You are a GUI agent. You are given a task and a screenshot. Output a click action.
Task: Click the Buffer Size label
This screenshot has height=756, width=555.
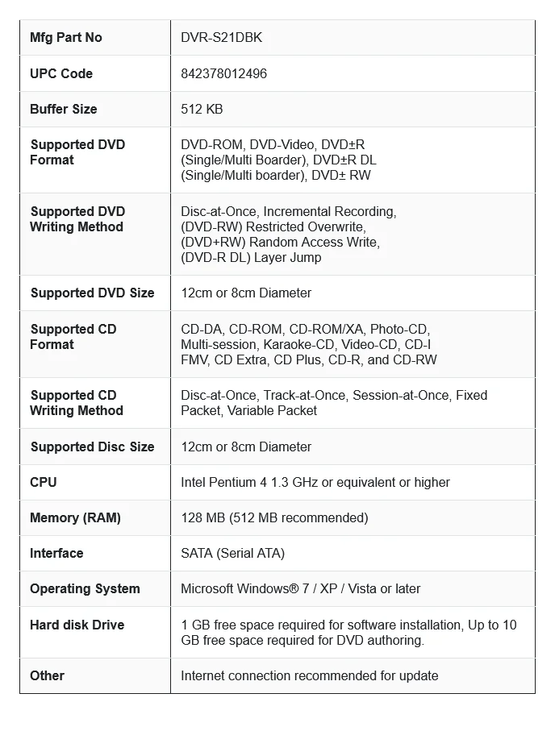click(x=63, y=109)
